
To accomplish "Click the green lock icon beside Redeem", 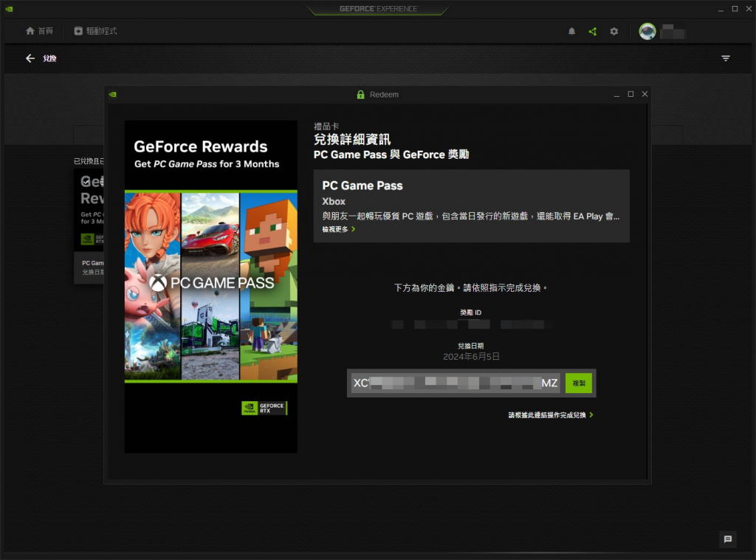I will 360,95.
